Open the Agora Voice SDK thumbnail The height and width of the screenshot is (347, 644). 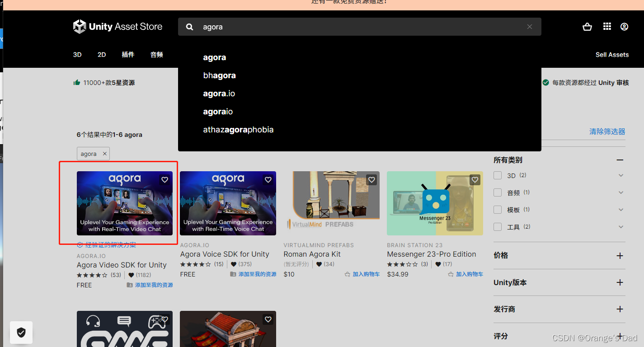[x=228, y=203]
